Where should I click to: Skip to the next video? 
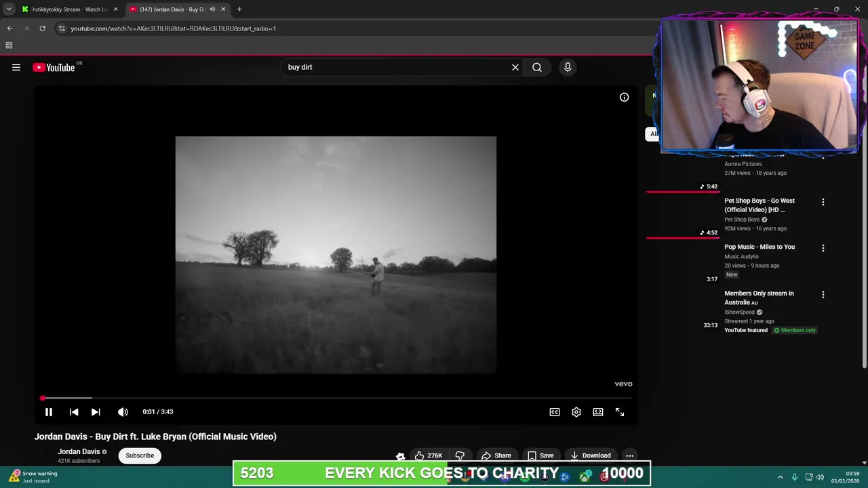[96, 411]
